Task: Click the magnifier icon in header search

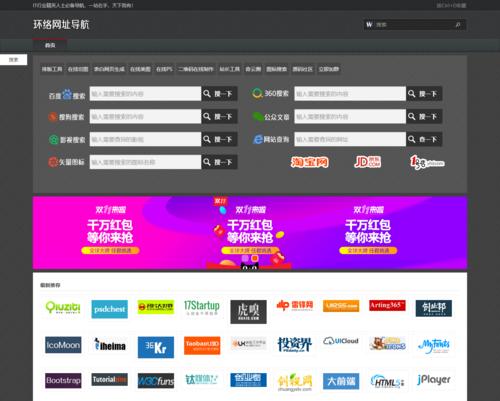Action: point(458,25)
